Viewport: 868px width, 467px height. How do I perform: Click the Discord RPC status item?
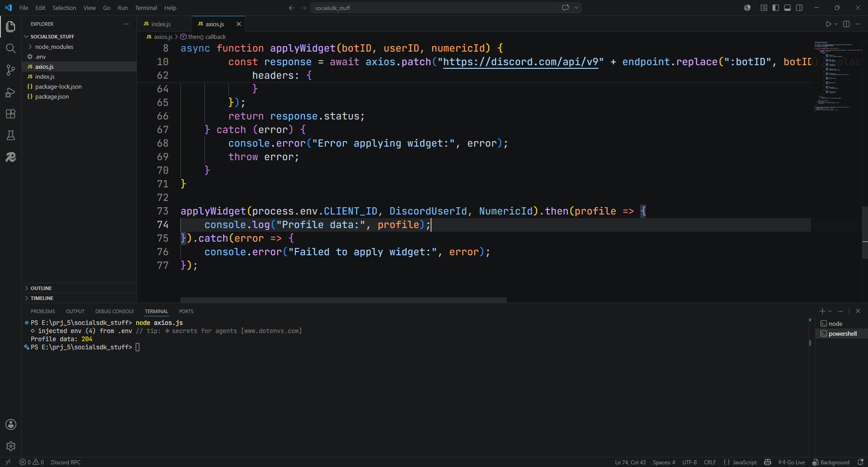pos(66,462)
